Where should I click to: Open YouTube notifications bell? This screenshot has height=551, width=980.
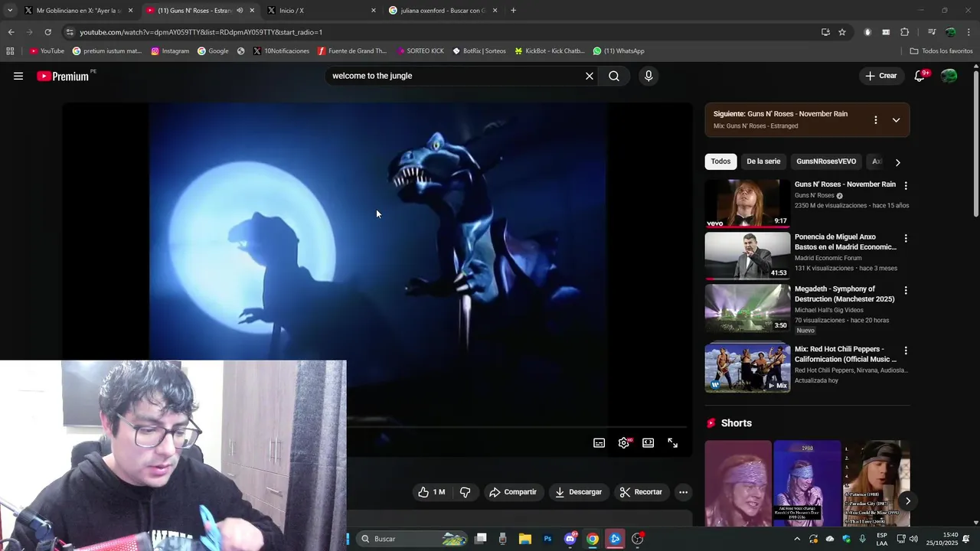(920, 76)
